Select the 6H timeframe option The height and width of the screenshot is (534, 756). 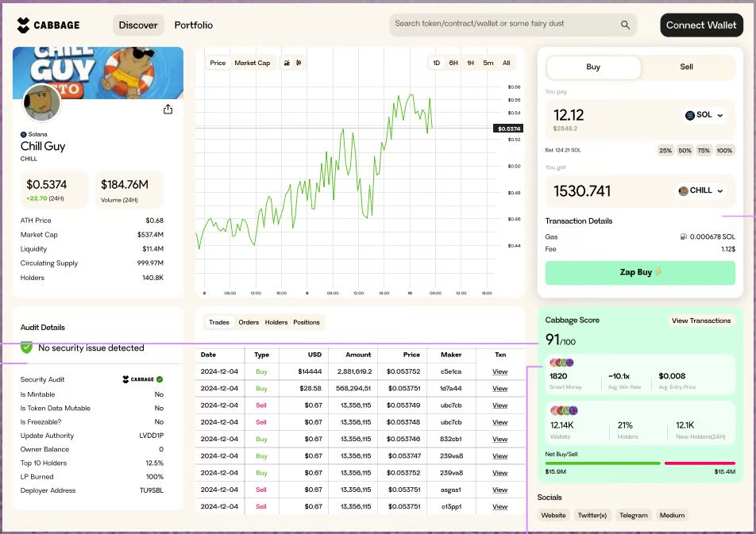[453, 63]
